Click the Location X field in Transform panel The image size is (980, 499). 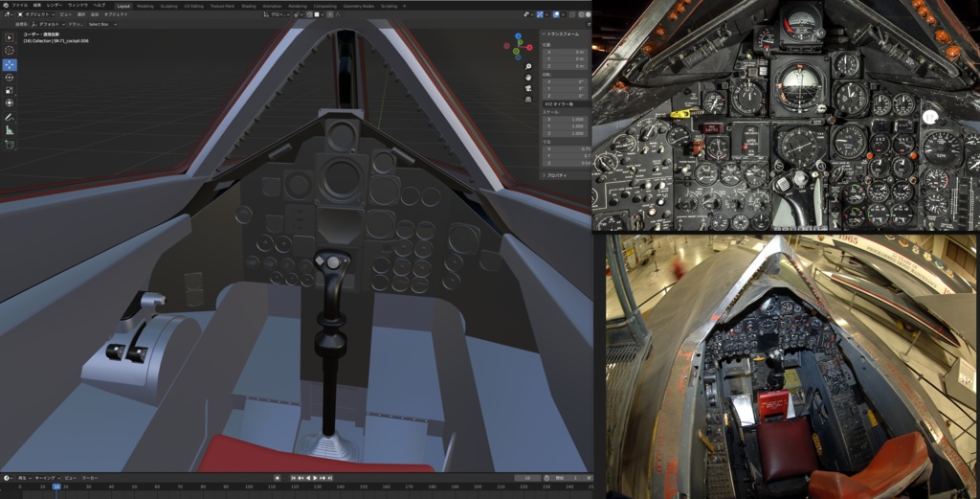point(566,52)
